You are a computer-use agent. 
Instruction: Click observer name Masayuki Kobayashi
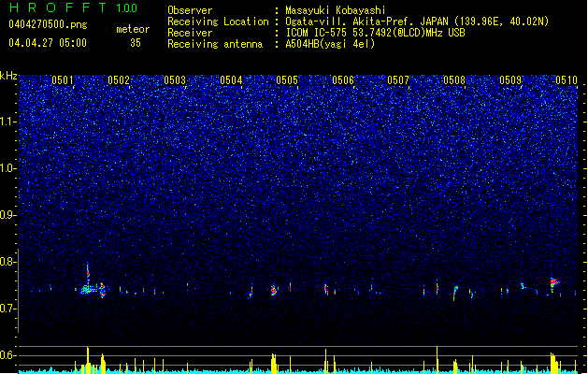[336, 10]
